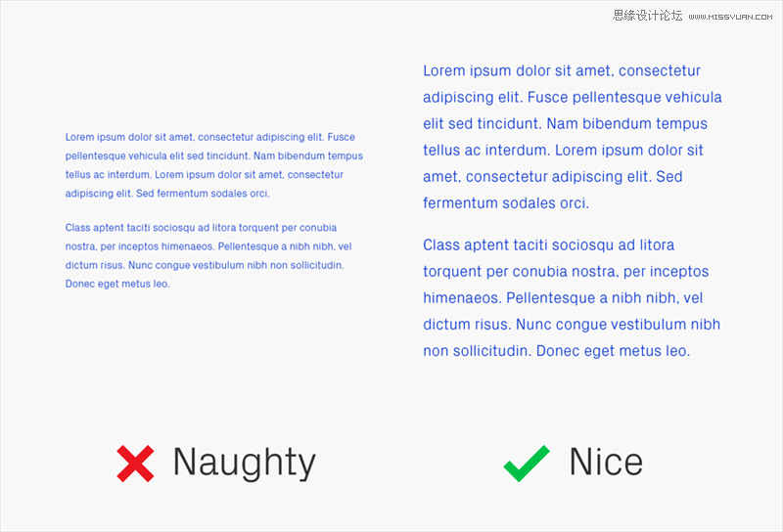Screen dimensions: 783x532
Task: Click the small Lorem ipsum first paragraph
Action: 214,165
